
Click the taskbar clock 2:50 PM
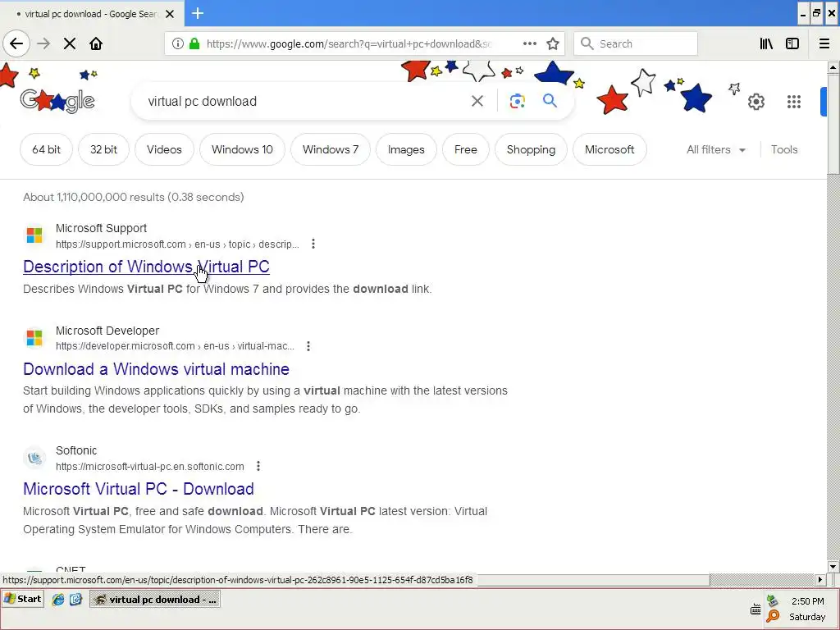(807, 601)
